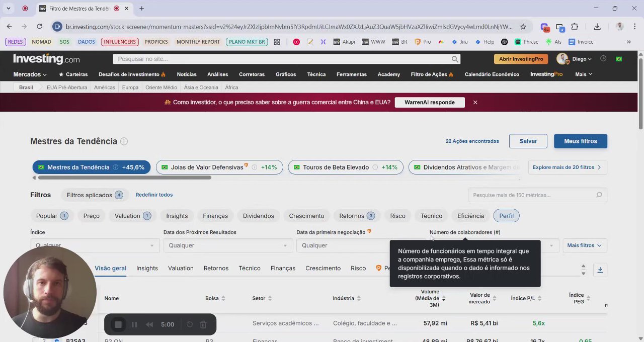Select the Dividendos filter category

259,216
